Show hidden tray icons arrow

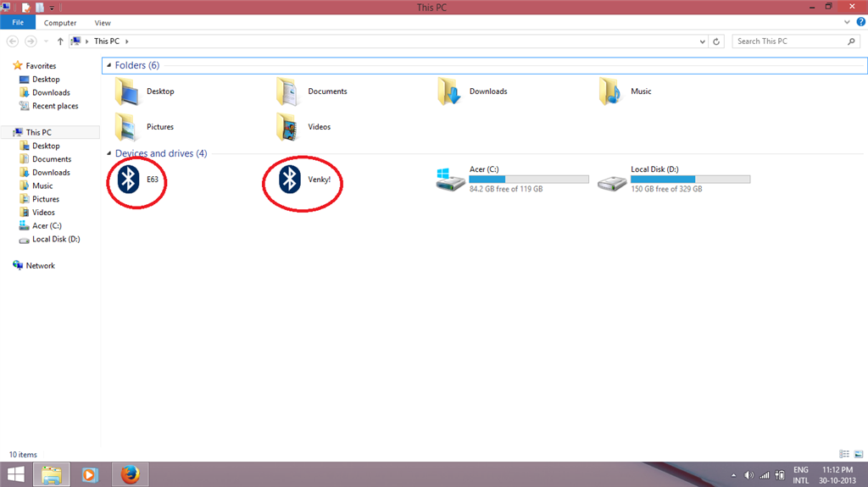point(734,475)
